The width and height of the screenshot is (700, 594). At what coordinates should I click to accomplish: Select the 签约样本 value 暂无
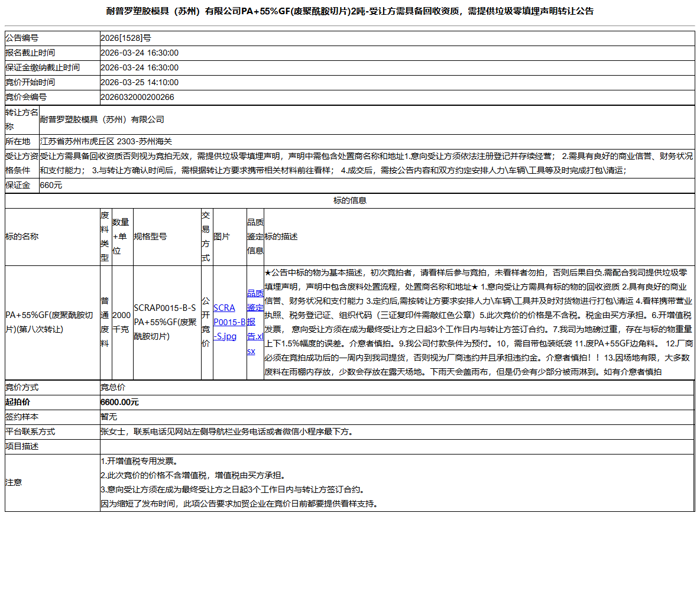108,417
